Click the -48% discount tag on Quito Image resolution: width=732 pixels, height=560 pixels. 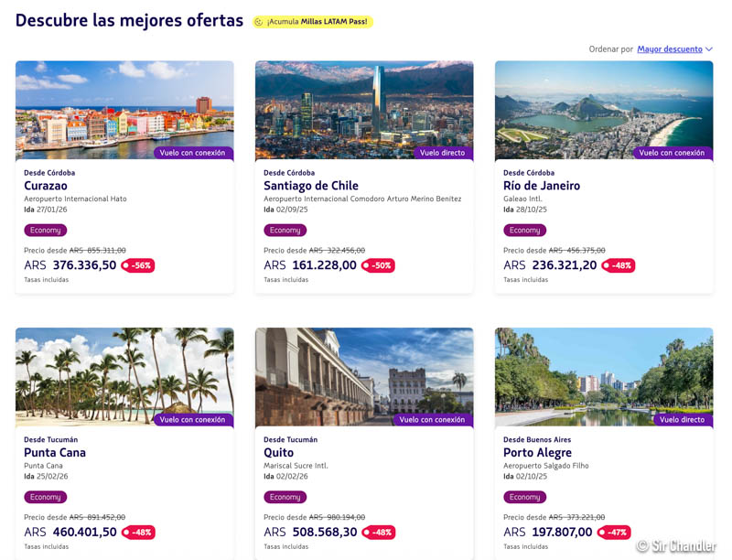coord(378,533)
